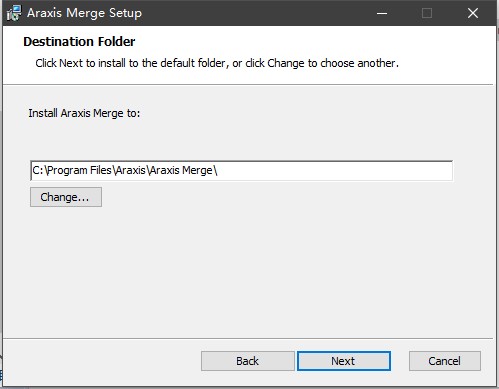Click Next to continue the installation

(344, 361)
